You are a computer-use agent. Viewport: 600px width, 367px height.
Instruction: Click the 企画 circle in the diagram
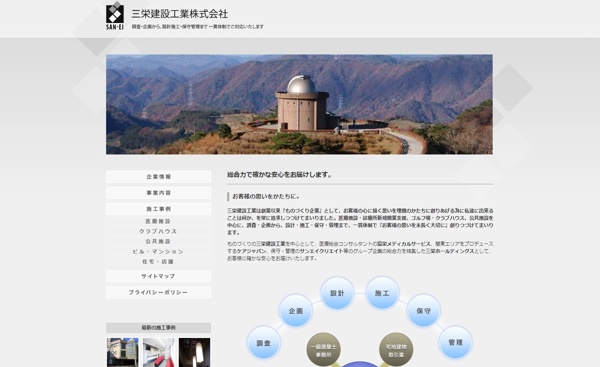(296, 311)
